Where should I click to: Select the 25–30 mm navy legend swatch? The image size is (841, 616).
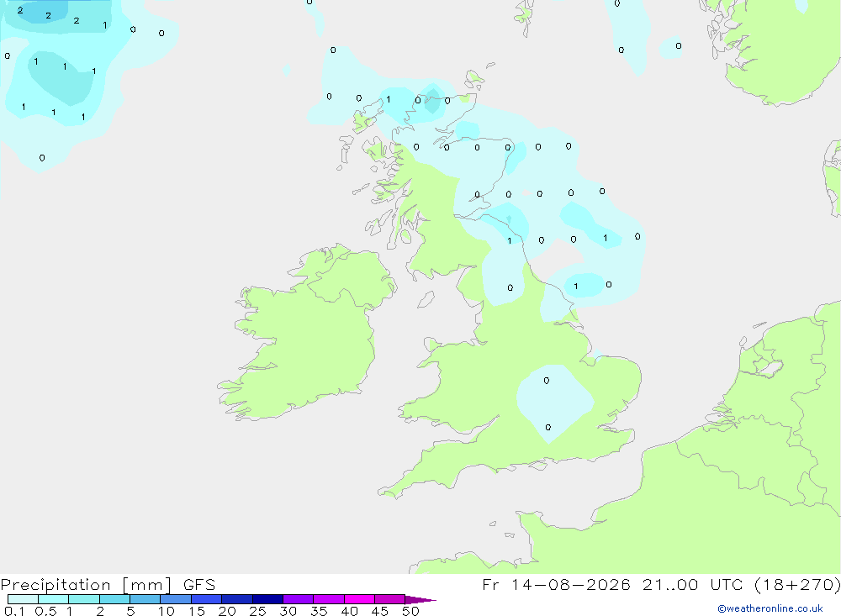(x=267, y=599)
